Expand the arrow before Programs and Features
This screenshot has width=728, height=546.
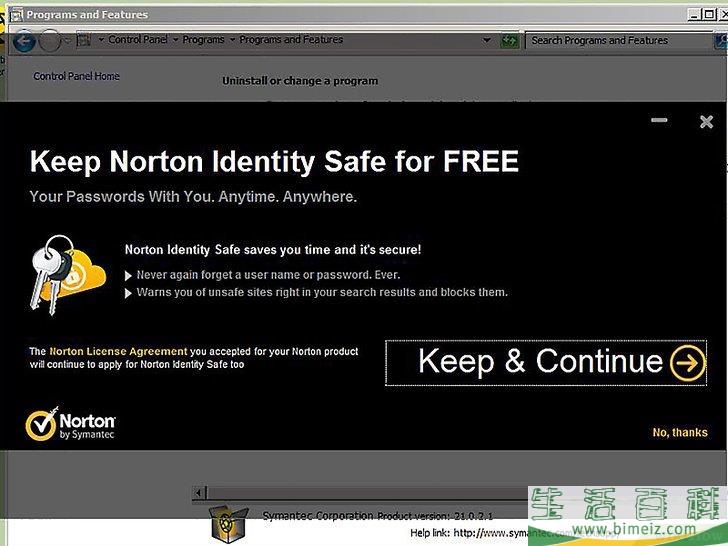232,40
